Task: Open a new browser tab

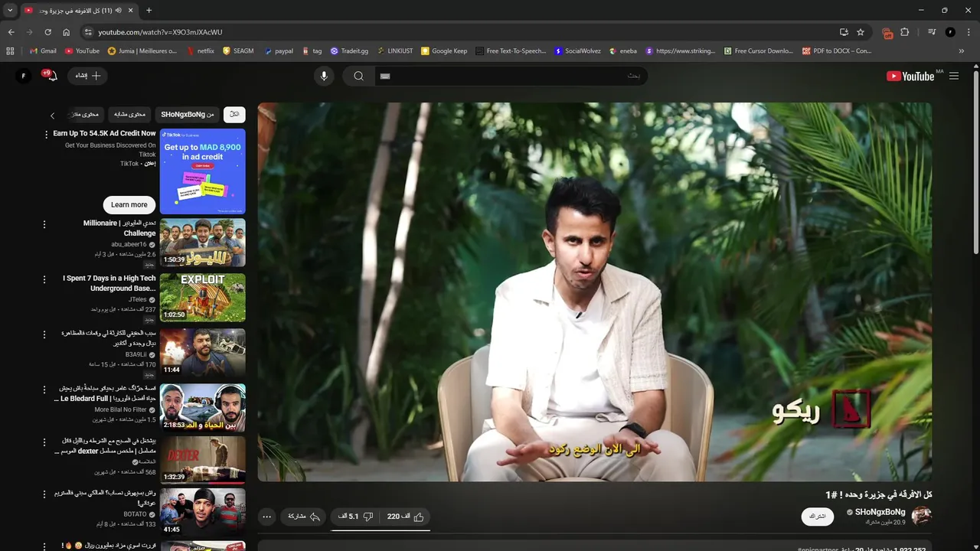Action: point(149,11)
